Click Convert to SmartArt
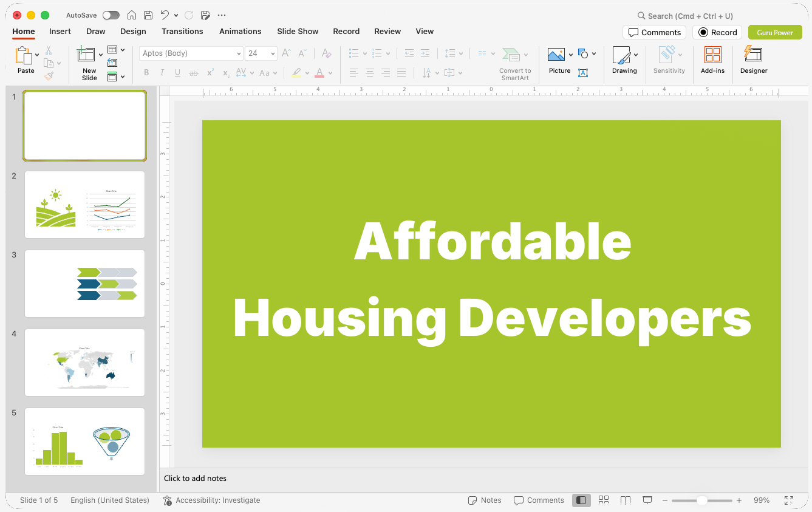Image resolution: width=812 pixels, height=512 pixels. coord(515,64)
